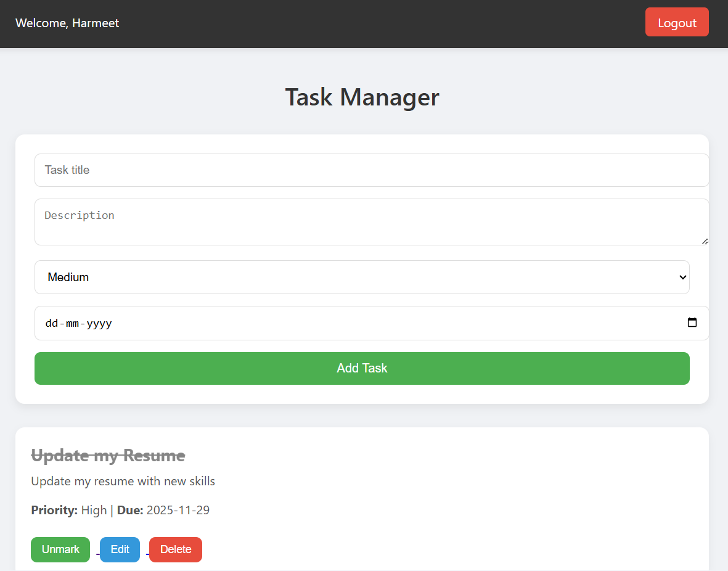Grab the Description box resize handle
The image size is (728, 571).
pyautogui.click(x=705, y=241)
